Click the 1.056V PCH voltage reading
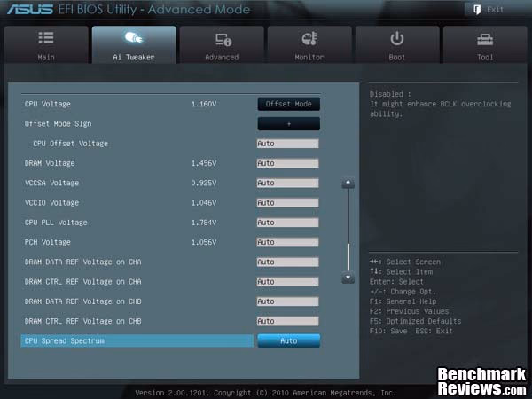This screenshot has height=399, width=532. pos(204,242)
